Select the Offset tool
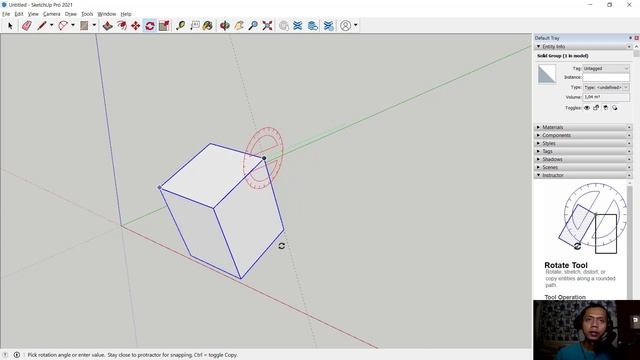 [122, 26]
